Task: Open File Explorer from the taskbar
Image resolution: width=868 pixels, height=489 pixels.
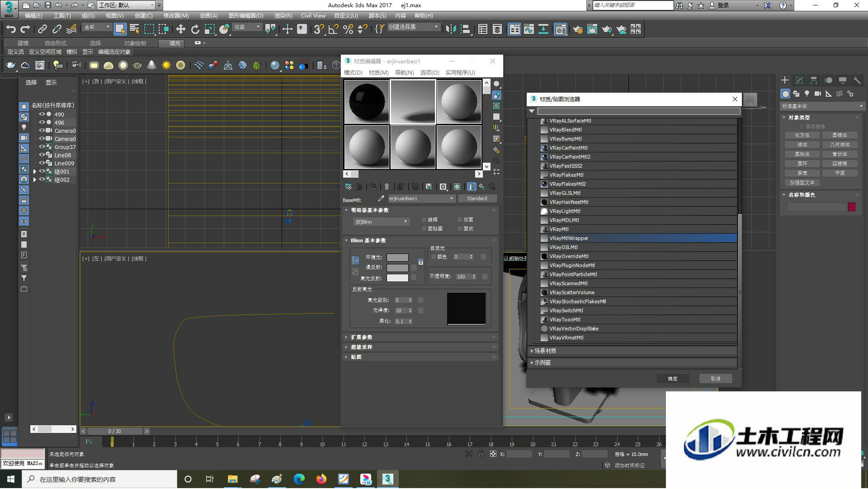Action: (x=232, y=479)
